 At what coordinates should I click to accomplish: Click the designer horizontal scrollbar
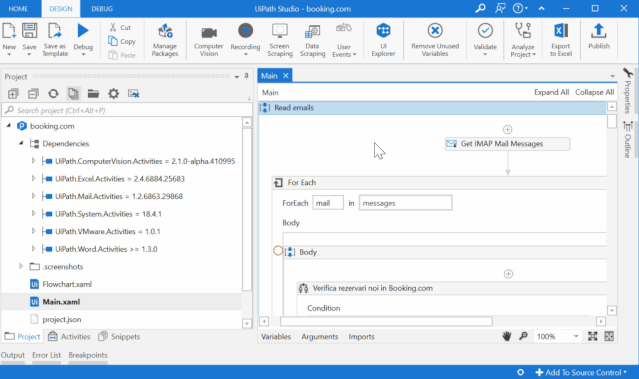pos(386,322)
